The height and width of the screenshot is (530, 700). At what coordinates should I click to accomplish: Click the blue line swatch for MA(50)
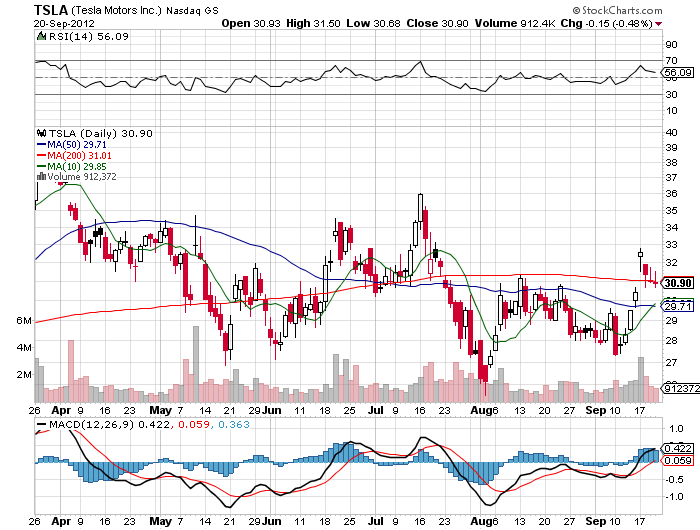(42, 145)
